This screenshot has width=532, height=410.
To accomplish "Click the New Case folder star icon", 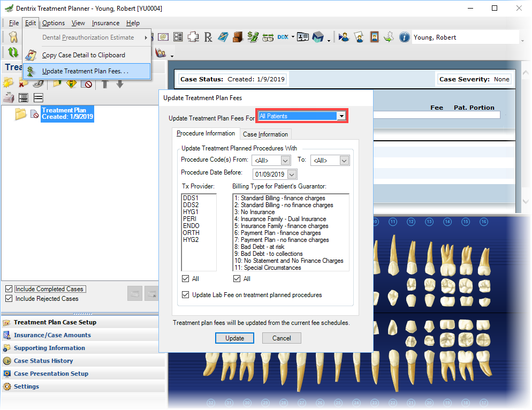I will (8, 82).
